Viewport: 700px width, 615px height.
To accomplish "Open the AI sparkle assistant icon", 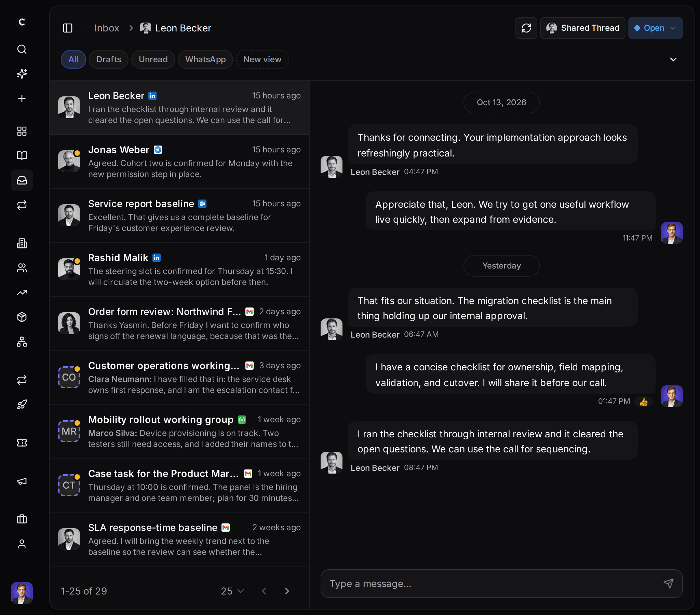I will [22, 73].
